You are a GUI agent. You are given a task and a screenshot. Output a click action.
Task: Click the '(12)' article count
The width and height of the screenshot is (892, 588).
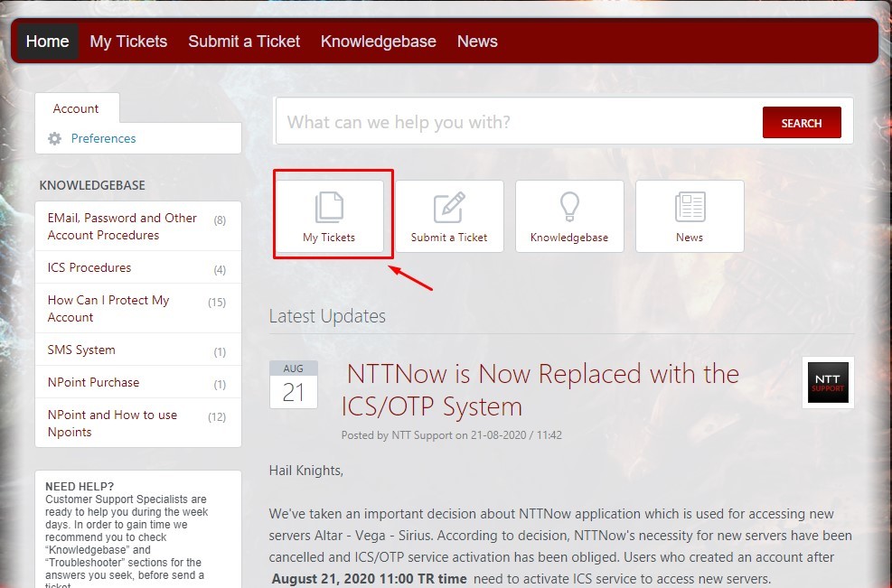[217, 417]
